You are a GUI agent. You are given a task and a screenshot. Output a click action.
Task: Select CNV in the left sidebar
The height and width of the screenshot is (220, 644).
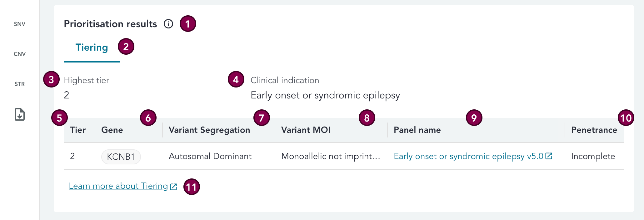pos(20,54)
